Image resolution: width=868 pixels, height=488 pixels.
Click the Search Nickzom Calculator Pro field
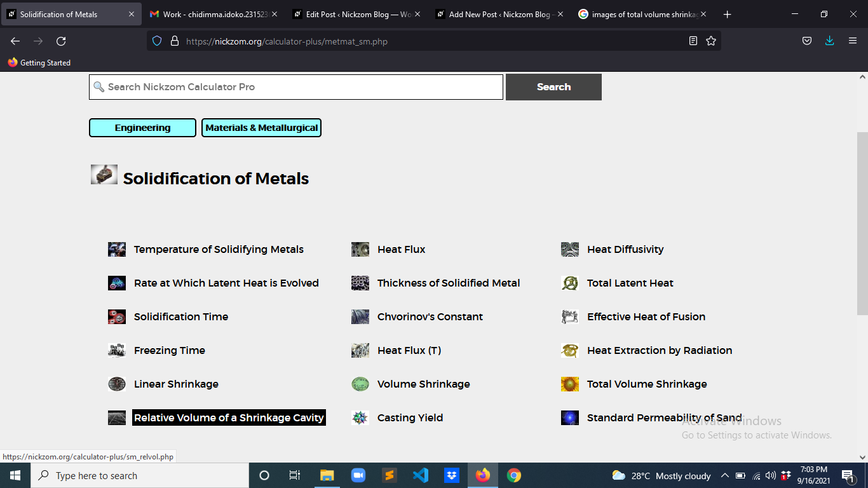point(296,87)
